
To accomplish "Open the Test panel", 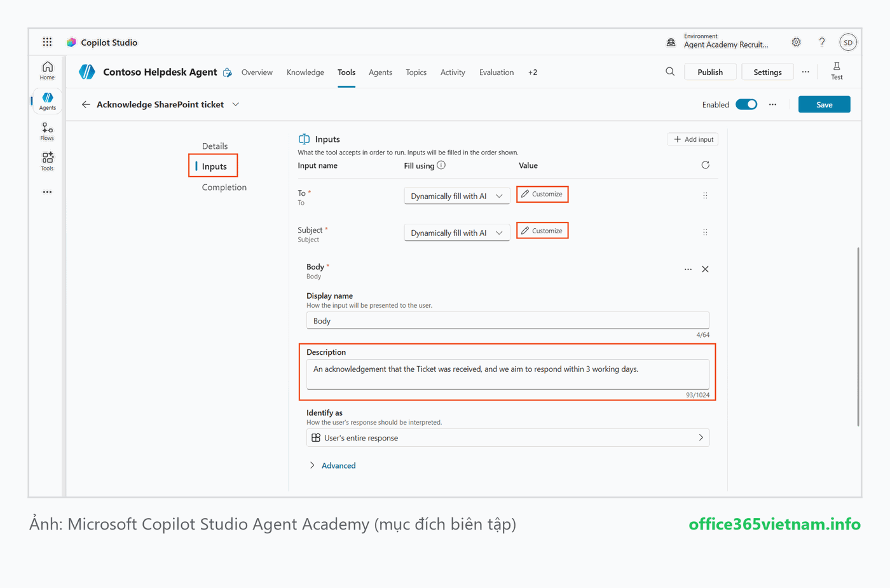I will point(837,71).
